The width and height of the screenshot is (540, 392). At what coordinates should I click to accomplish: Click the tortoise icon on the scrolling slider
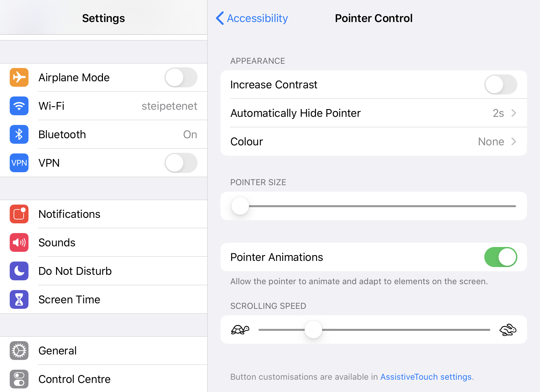(x=240, y=330)
